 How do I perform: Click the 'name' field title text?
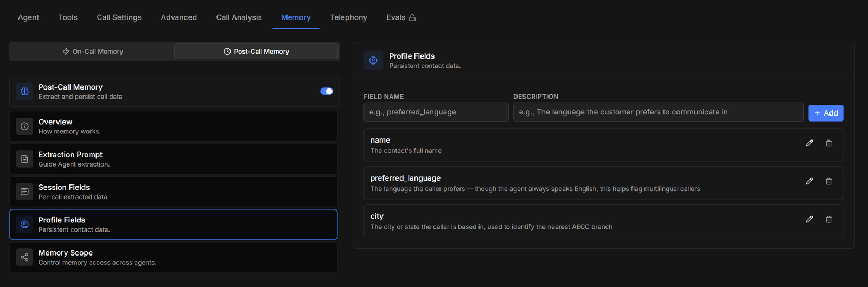(380, 140)
